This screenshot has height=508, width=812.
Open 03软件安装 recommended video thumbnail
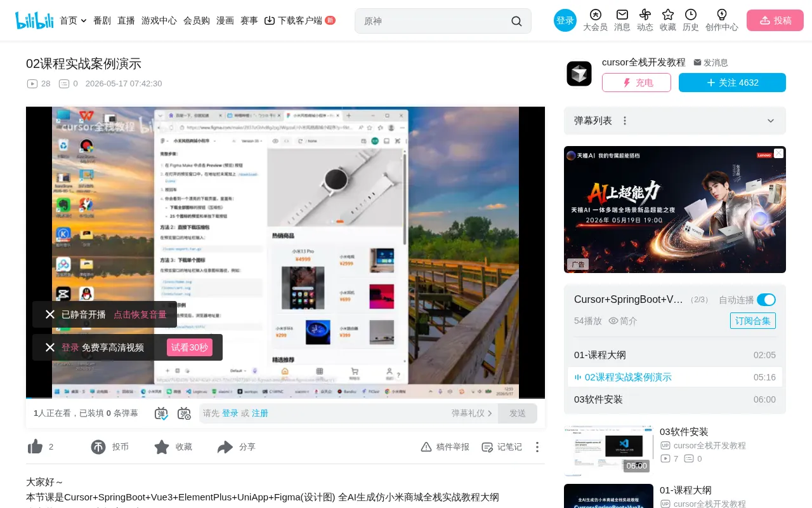(608, 451)
